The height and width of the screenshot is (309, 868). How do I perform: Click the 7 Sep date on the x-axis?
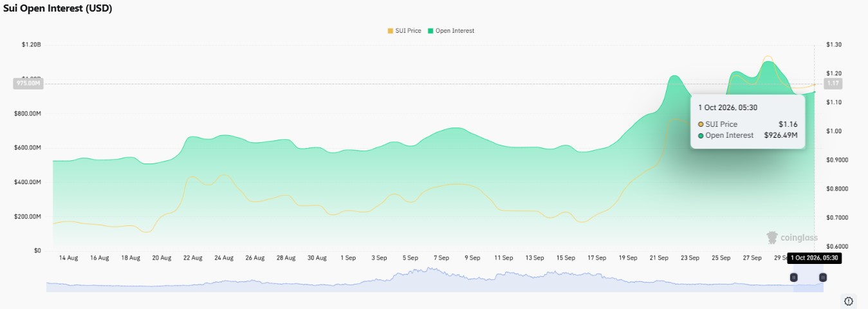click(x=441, y=257)
